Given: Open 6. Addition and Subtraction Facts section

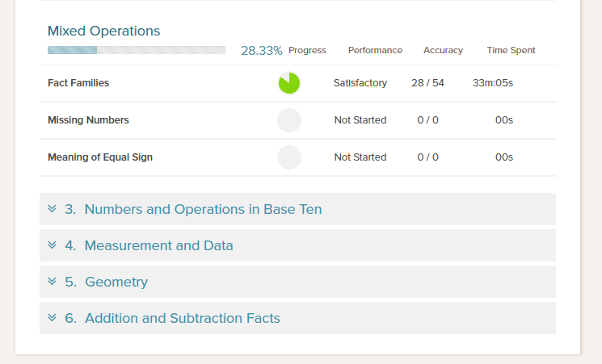Looking at the screenshot, I should point(172,318).
